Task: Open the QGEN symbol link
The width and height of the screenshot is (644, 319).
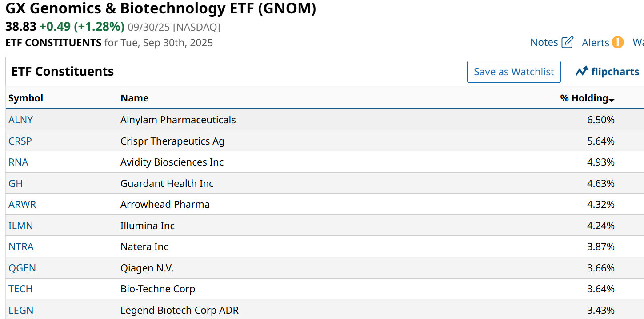Action: tap(22, 268)
